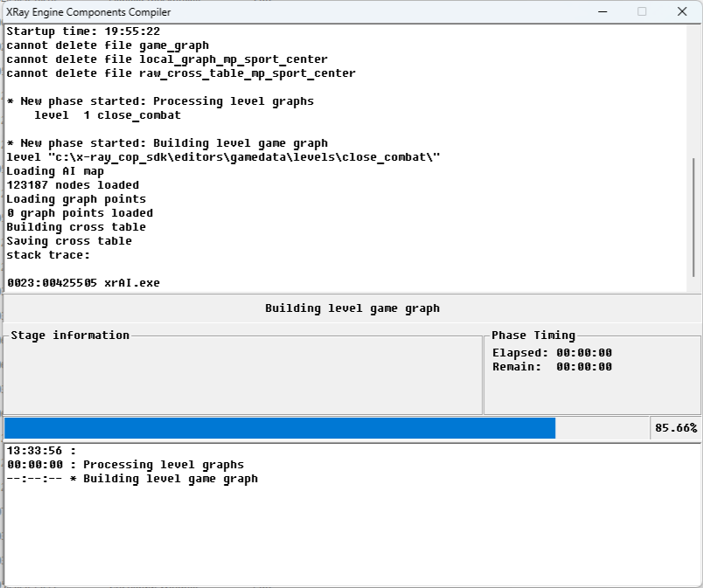Click the 'Building level game graph' phase header
The width and height of the screenshot is (703, 588).
tap(352, 308)
